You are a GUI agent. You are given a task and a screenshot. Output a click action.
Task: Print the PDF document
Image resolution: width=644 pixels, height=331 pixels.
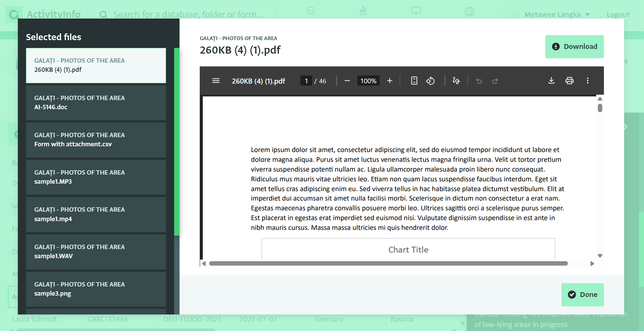[570, 81]
